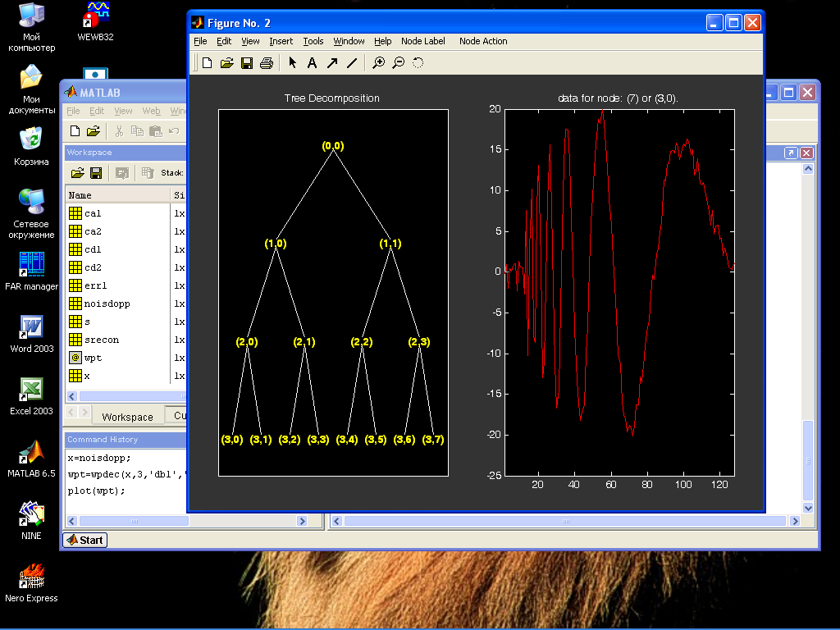Choose the Insert Text 'A' tool
This screenshot has width=840, height=630.
[x=312, y=63]
